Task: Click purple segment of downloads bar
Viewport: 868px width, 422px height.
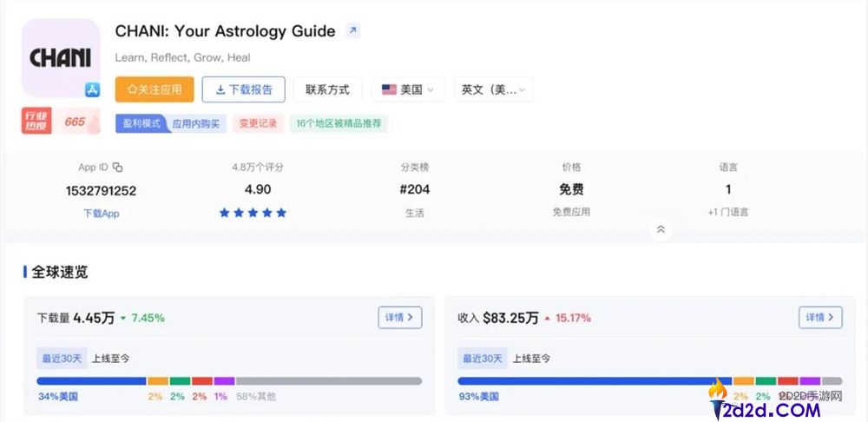Action: (224, 381)
